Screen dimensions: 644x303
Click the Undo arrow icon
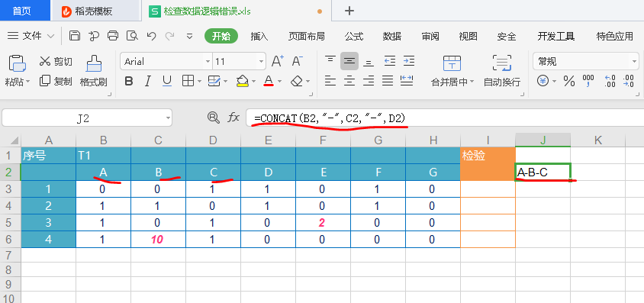coord(151,36)
